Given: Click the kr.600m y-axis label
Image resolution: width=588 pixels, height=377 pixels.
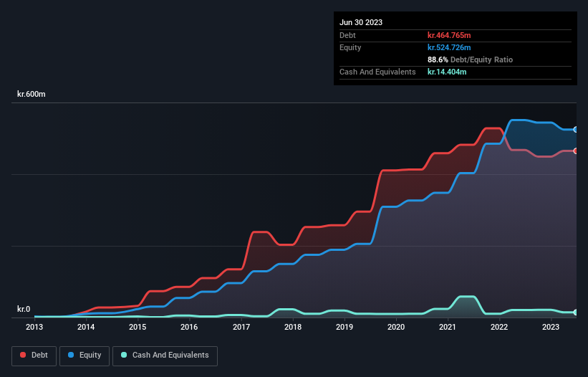Looking at the screenshot, I should [31, 94].
